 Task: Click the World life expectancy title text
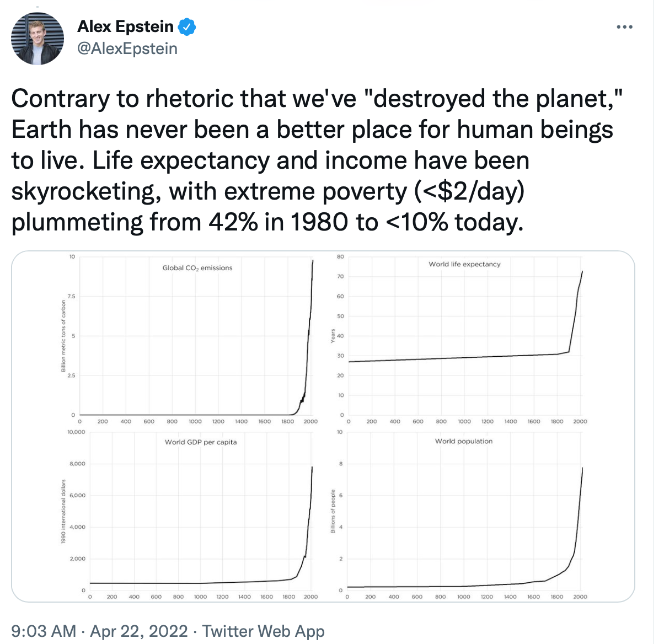click(464, 264)
